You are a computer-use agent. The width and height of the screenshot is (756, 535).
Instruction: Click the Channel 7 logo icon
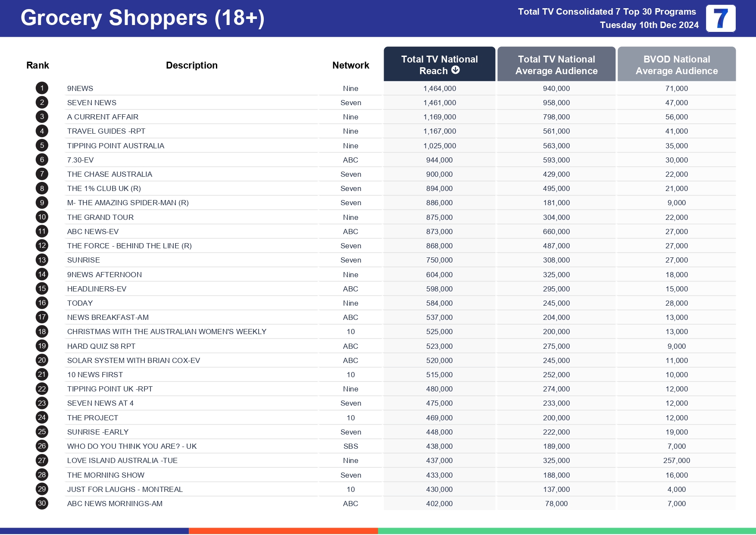pos(720,19)
